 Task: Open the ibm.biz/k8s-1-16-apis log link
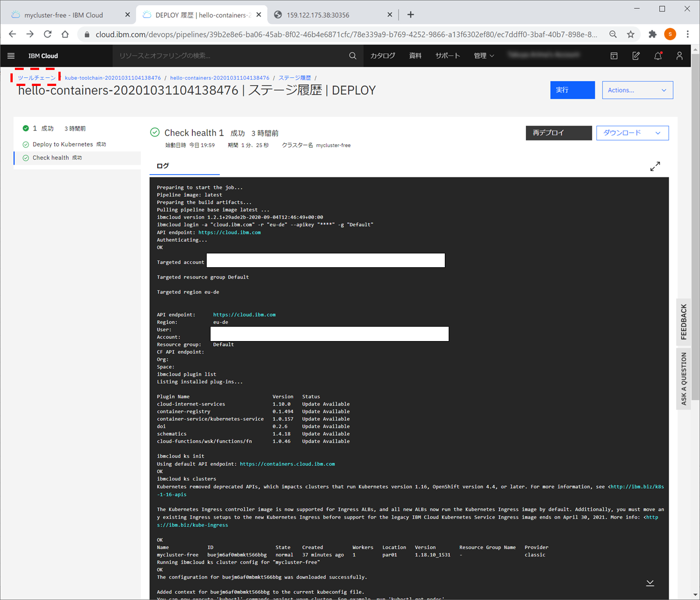636,487
